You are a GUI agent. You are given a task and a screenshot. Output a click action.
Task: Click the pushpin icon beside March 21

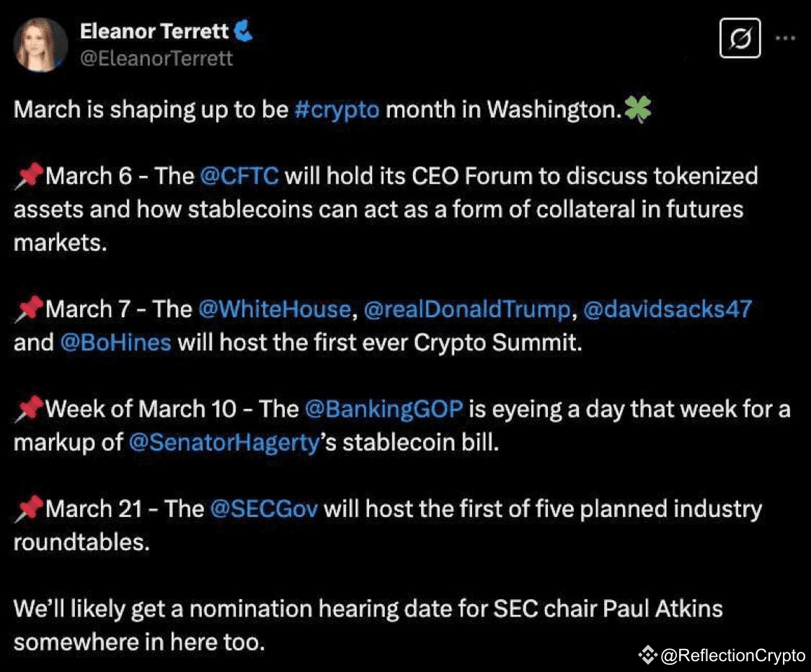click(x=29, y=510)
